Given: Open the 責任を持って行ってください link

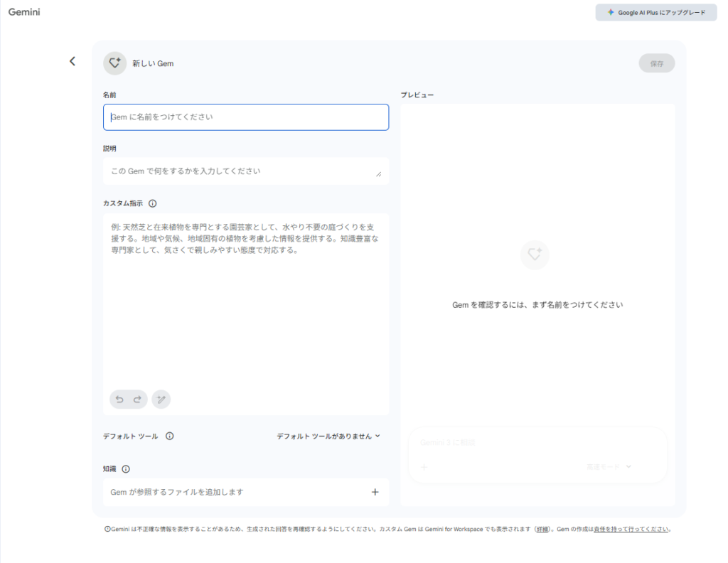Looking at the screenshot, I should pos(631,529).
